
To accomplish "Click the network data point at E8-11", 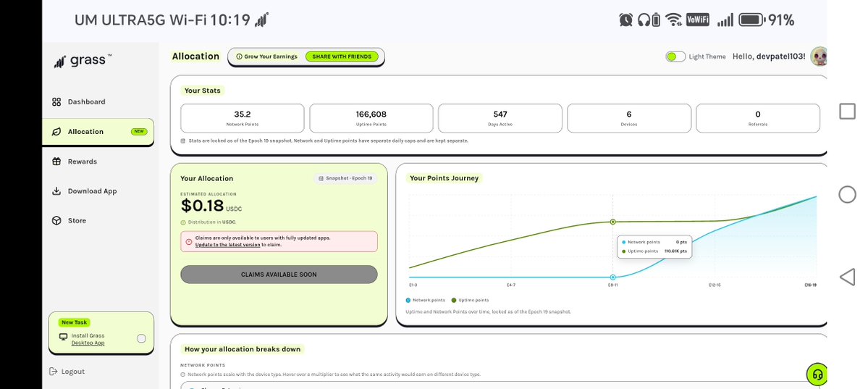I will 612,277.
